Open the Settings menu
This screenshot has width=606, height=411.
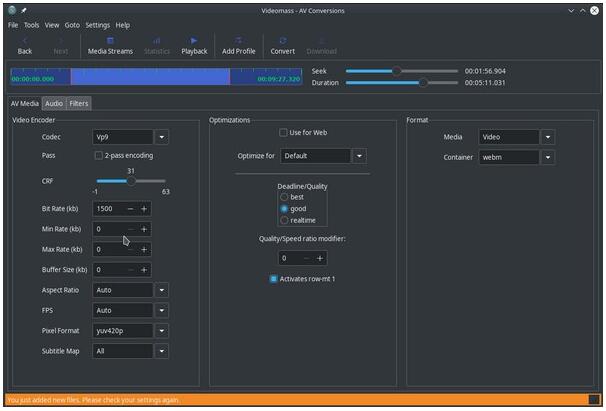pos(97,25)
